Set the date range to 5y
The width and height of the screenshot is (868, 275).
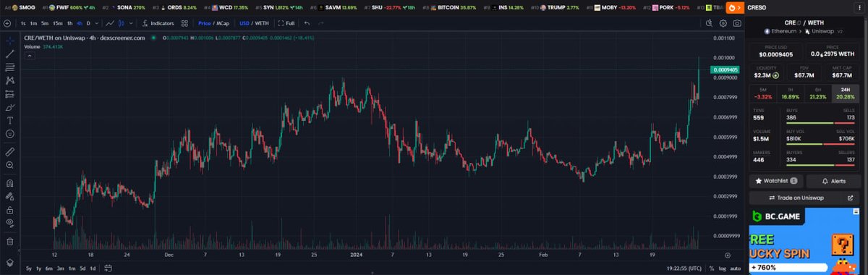[x=28, y=268]
